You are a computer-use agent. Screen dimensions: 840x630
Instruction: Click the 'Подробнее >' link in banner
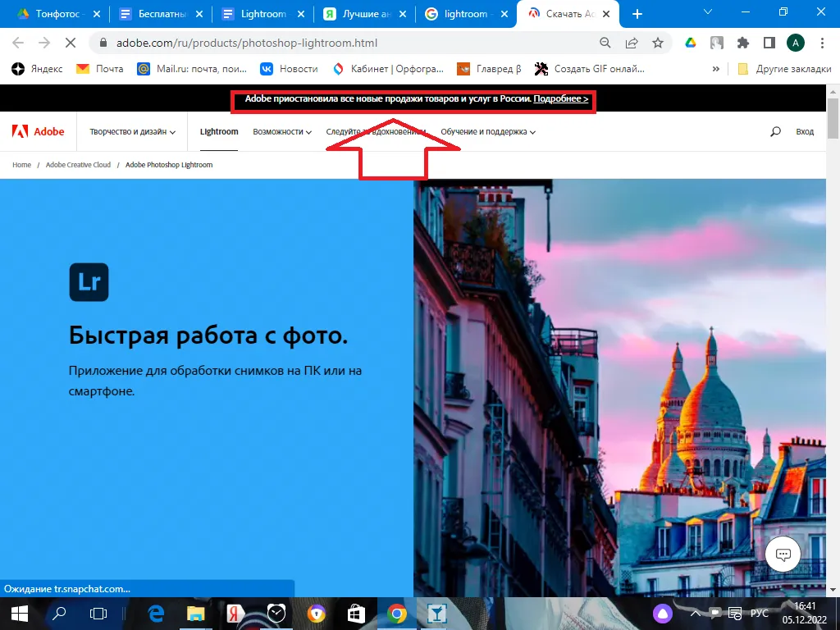(x=561, y=98)
